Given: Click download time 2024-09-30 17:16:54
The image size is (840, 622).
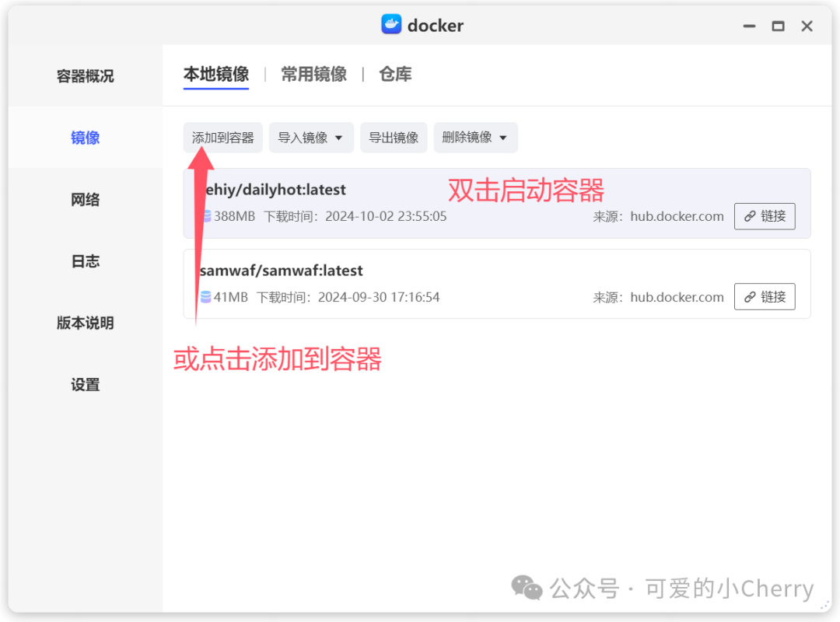Looking at the screenshot, I should point(379,297).
